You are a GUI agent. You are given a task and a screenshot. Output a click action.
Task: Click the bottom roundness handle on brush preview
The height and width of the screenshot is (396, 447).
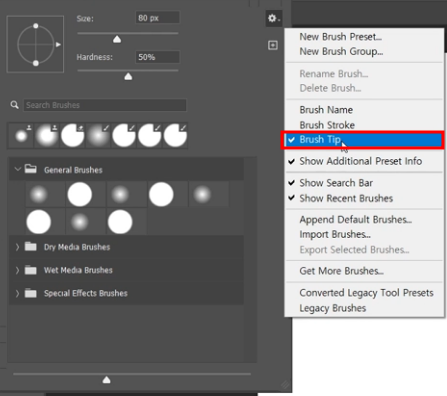(x=36, y=63)
